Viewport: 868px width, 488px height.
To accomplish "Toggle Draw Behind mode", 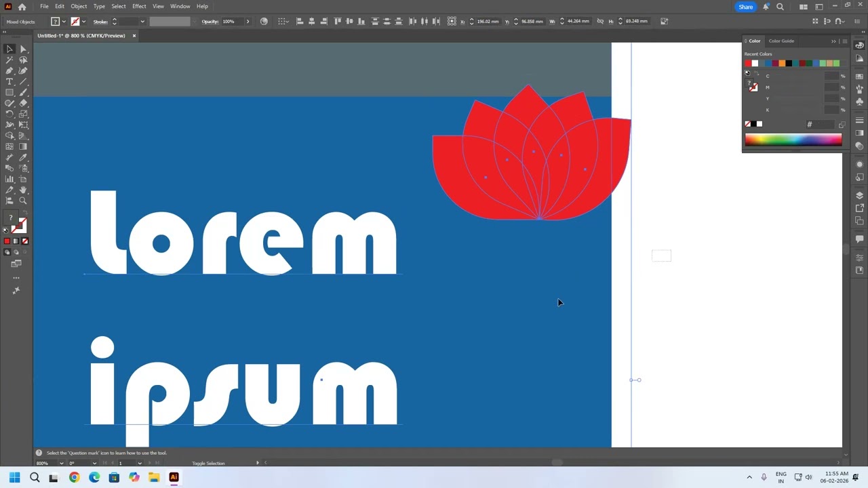I will (x=16, y=252).
